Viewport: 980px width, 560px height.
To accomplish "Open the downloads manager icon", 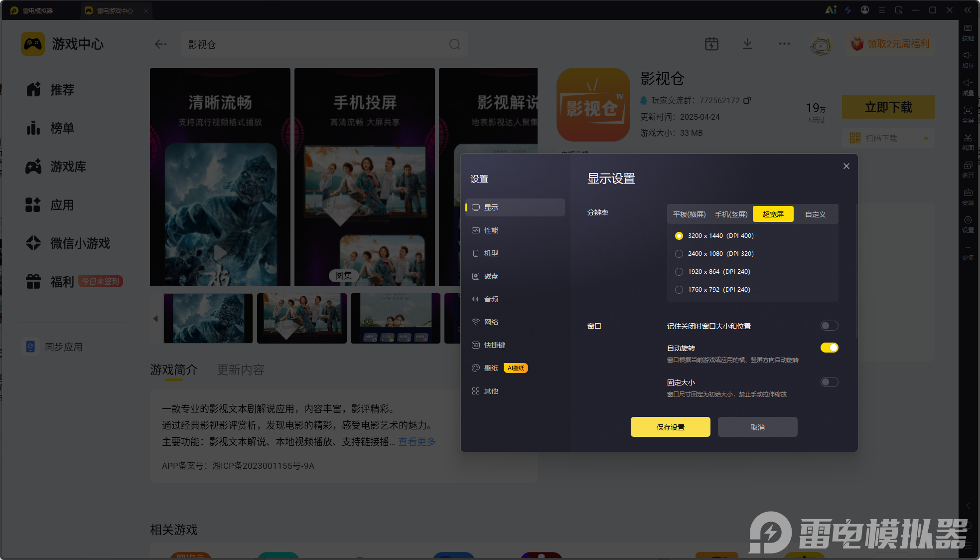I will pyautogui.click(x=747, y=44).
